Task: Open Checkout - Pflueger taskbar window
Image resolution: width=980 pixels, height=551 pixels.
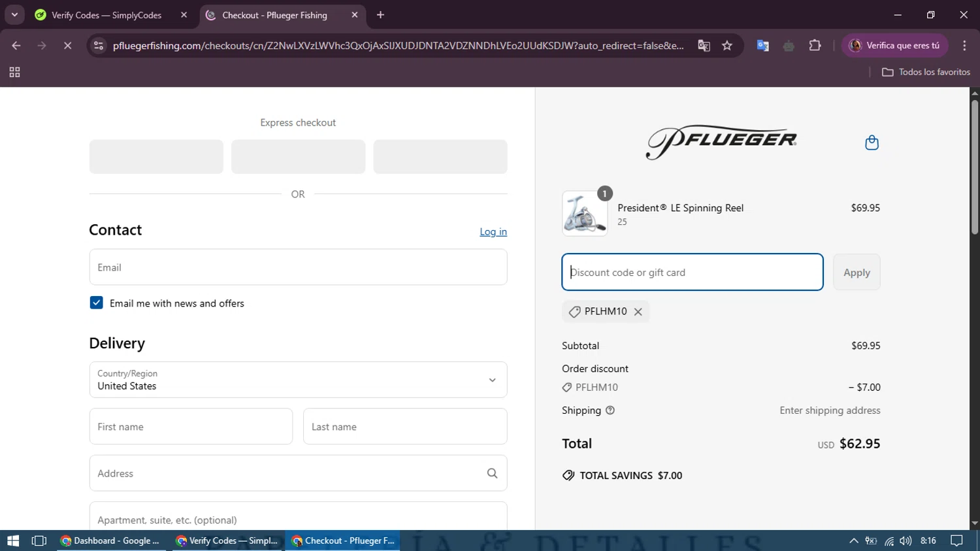Action: coord(342,541)
